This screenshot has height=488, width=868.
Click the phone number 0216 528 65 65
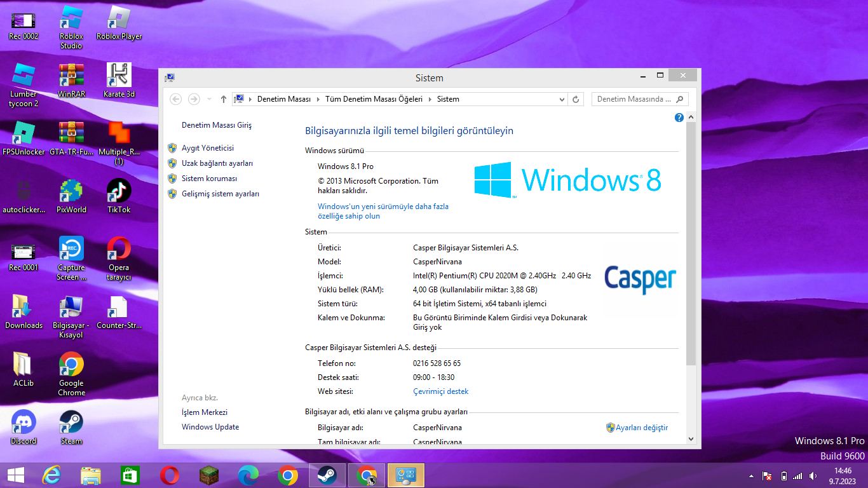[x=437, y=363]
